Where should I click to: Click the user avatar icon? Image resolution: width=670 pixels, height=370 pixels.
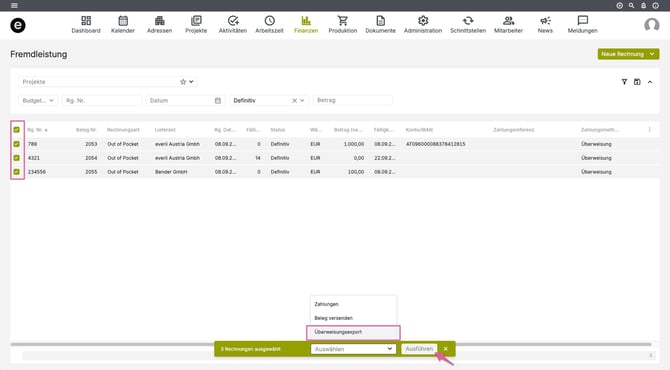tap(652, 25)
